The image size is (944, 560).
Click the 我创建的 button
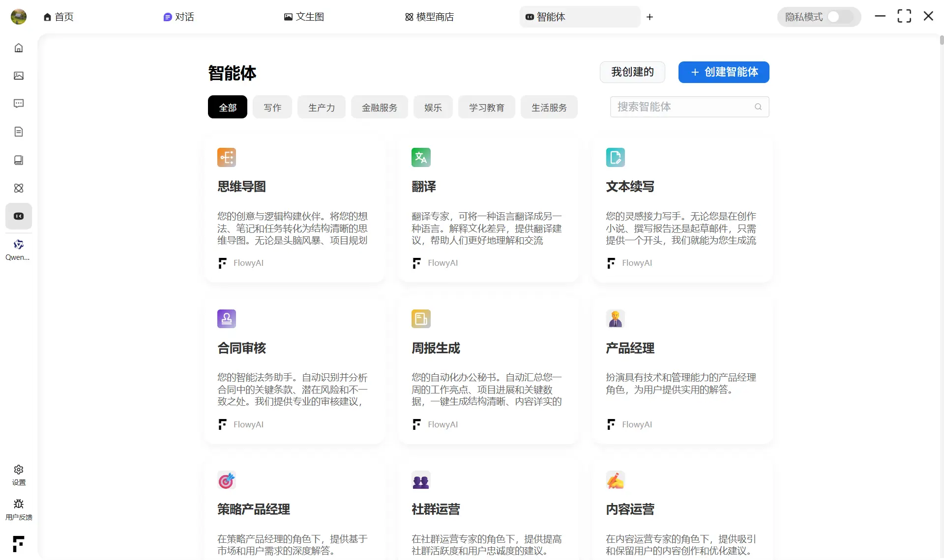click(632, 72)
